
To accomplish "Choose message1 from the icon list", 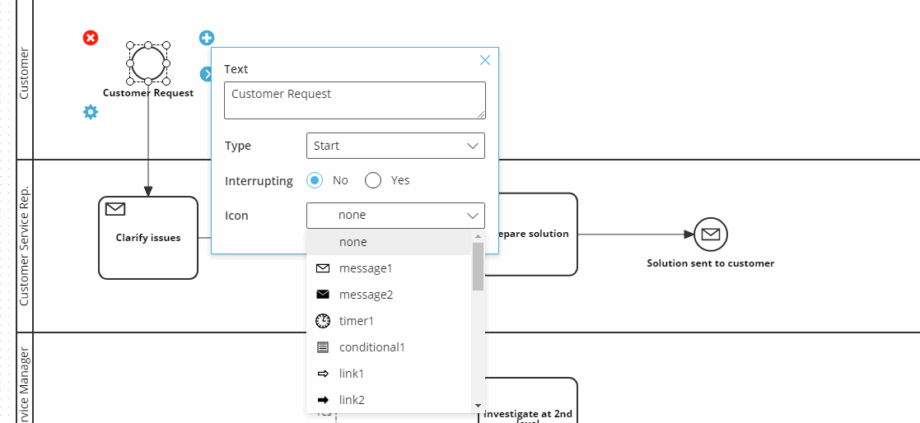I will pos(365,268).
